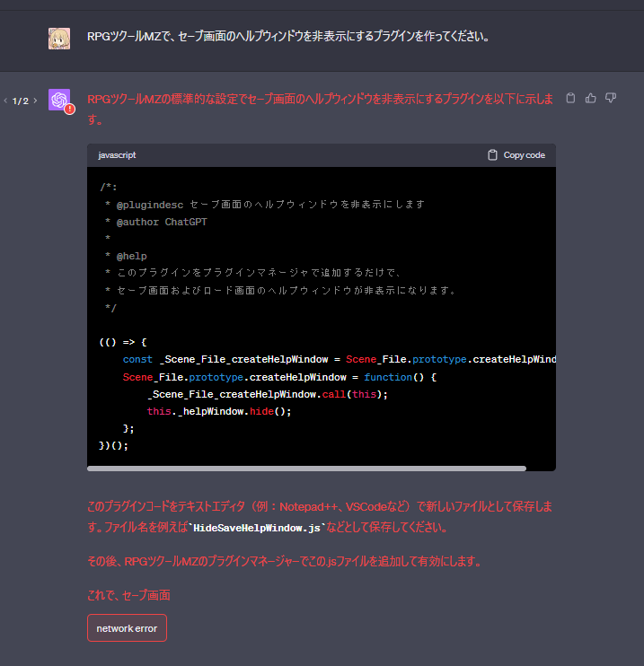
Task: Click the (() => { code line
Action: (x=123, y=342)
